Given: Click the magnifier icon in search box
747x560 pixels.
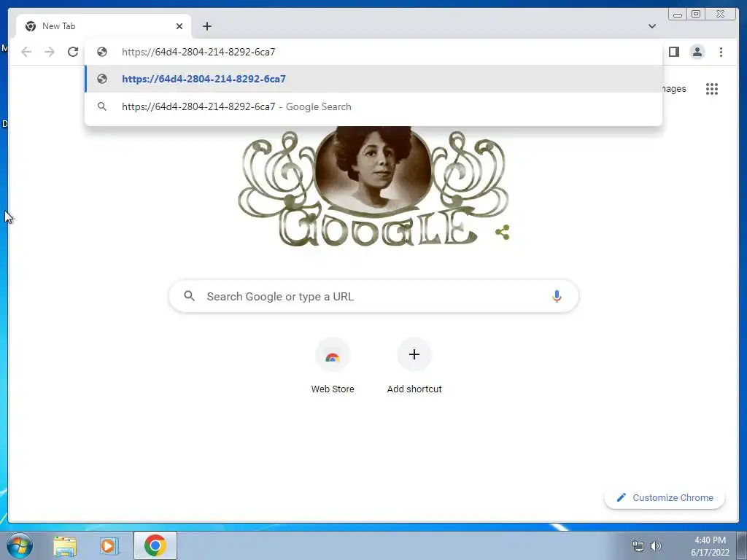Looking at the screenshot, I should [x=189, y=296].
